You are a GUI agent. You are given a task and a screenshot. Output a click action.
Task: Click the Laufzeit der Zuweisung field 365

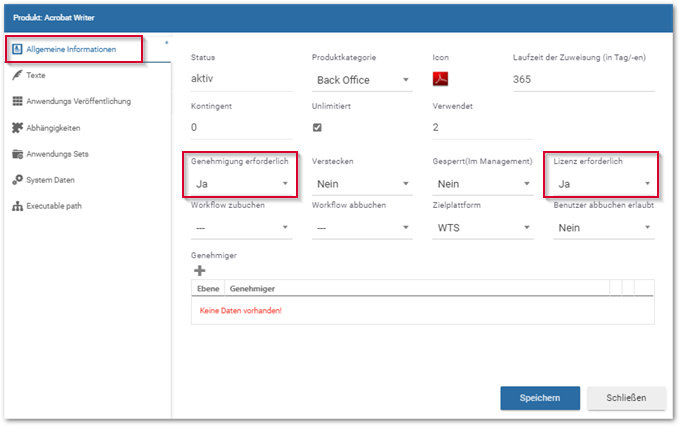pyautogui.click(x=584, y=79)
